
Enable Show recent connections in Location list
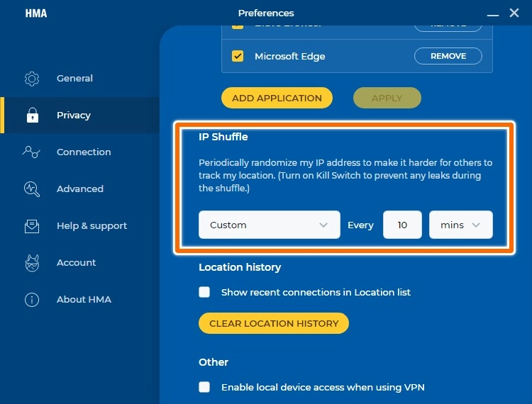tap(204, 292)
